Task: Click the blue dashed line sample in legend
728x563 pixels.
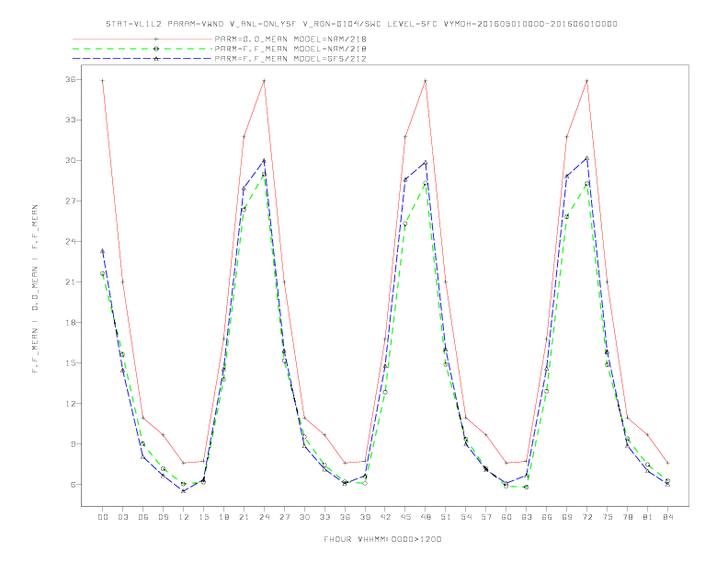Action: [x=142, y=59]
